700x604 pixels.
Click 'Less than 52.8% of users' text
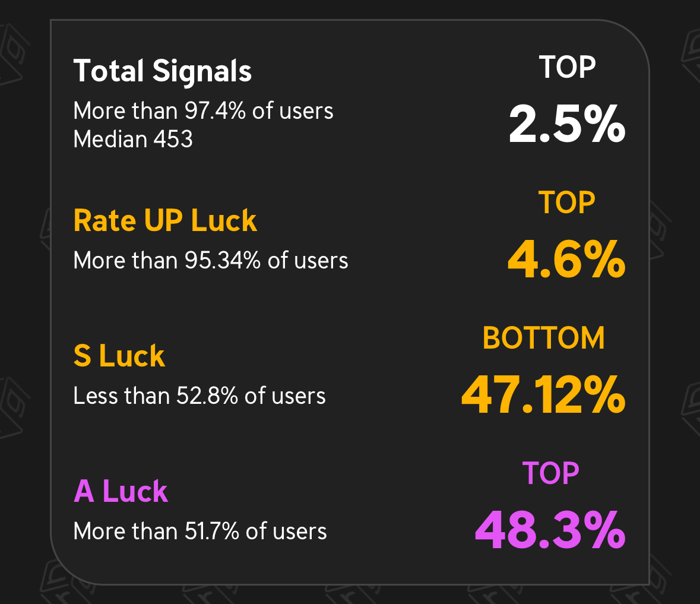[x=199, y=396]
